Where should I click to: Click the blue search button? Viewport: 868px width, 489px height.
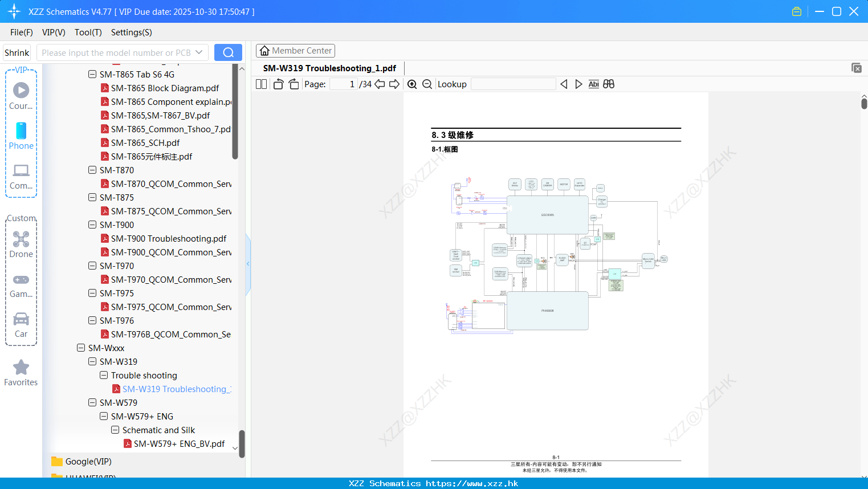228,52
